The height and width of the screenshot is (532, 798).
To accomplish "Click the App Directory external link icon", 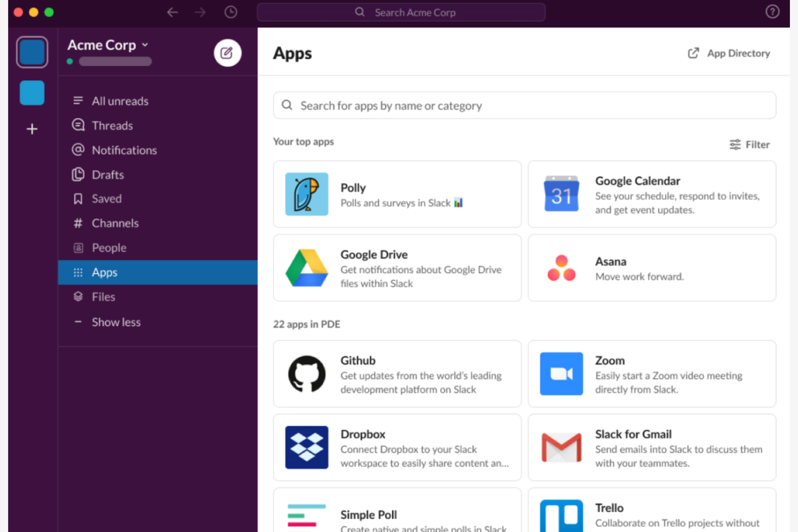I will coord(693,53).
